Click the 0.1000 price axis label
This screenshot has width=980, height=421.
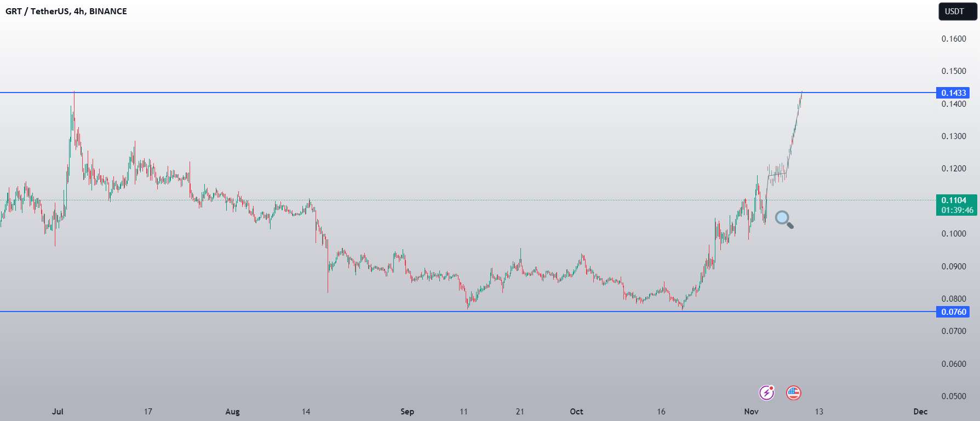pos(954,234)
